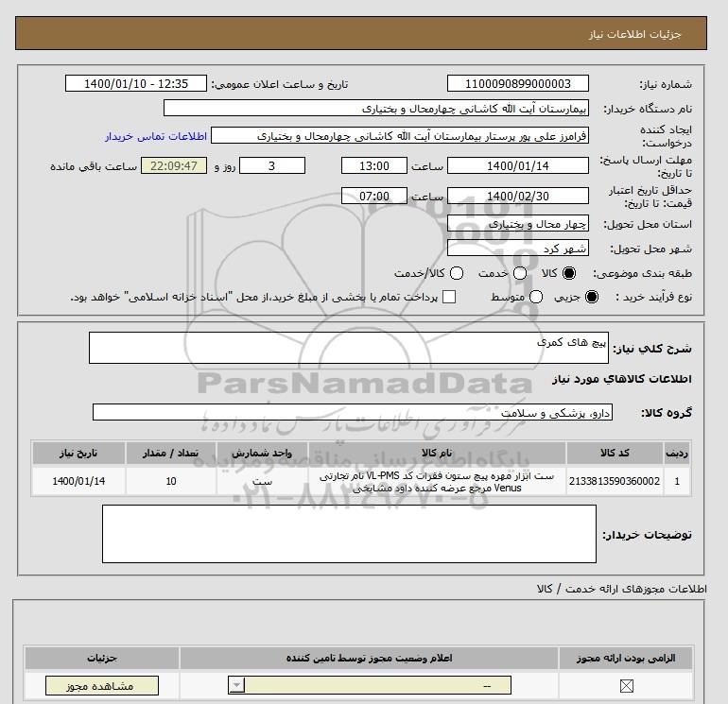728x704 pixels.
Task: Click the delivery province field چهار محال و بختیاری
Action: point(518,224)
